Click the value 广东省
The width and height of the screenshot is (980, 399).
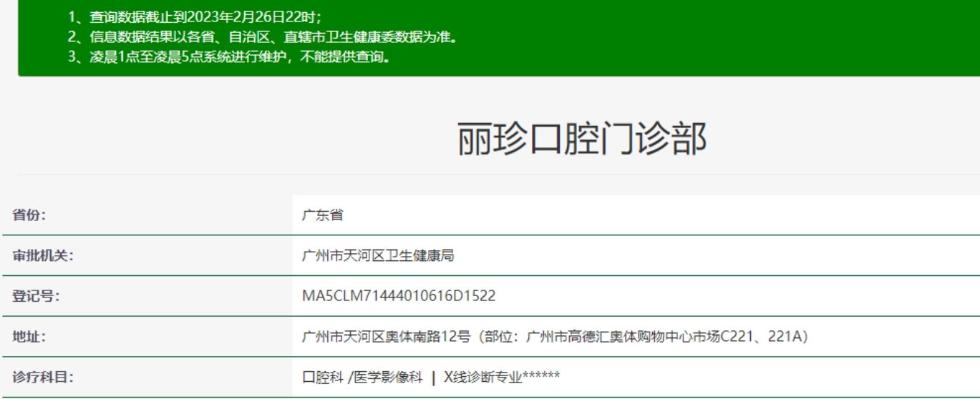(323, 215)
